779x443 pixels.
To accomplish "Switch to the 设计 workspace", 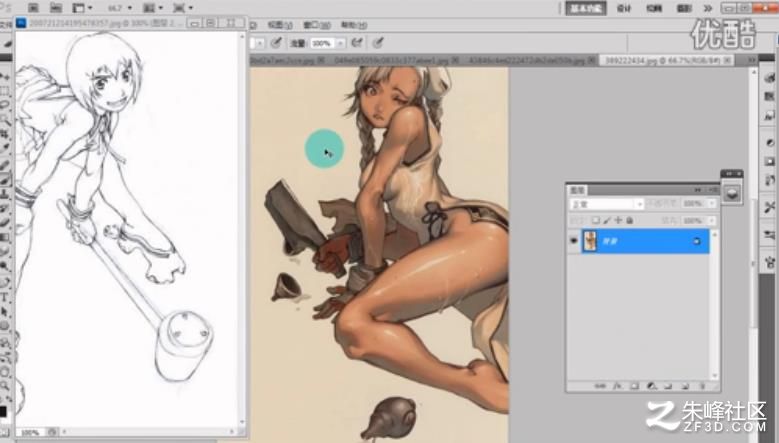I will coord(624,8).
